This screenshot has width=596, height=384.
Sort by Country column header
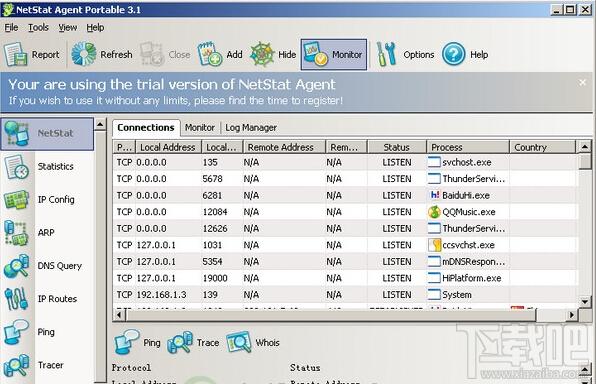pos(542,147)
